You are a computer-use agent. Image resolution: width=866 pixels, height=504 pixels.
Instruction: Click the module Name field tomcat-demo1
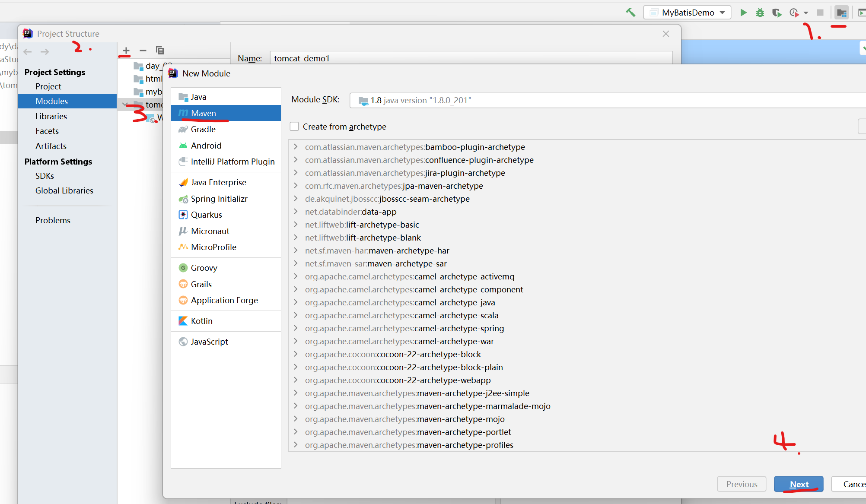tap(471, 58)
